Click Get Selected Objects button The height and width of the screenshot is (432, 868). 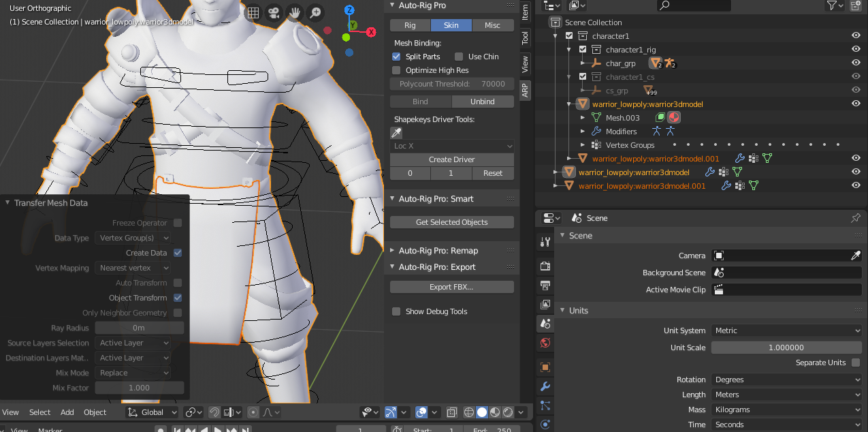(x=452, y=222)
